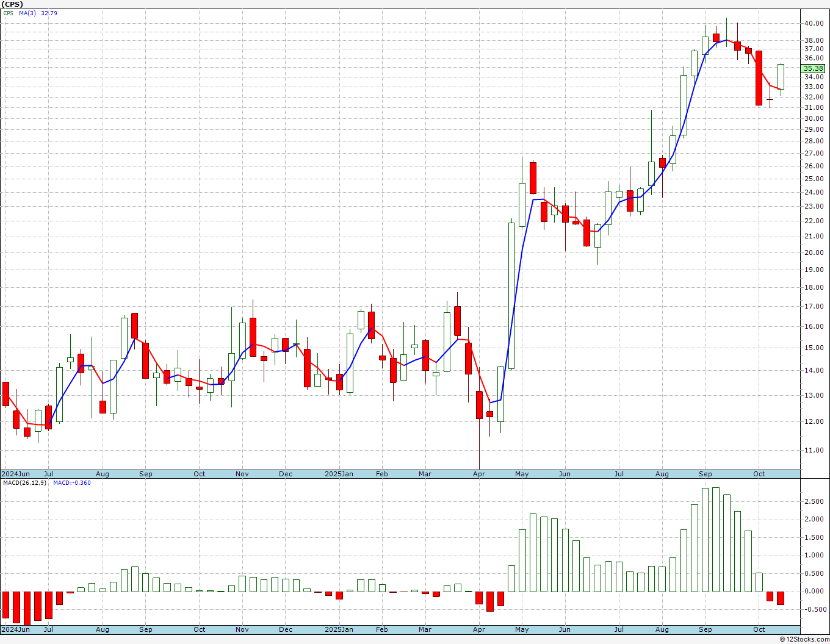Click Apr on the price chart date axis

click(479, 474)
